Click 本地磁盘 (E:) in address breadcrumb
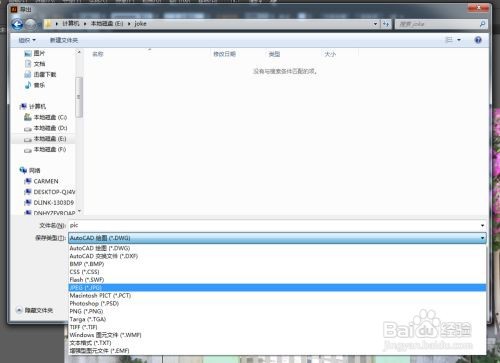 [x=107, y=24]
